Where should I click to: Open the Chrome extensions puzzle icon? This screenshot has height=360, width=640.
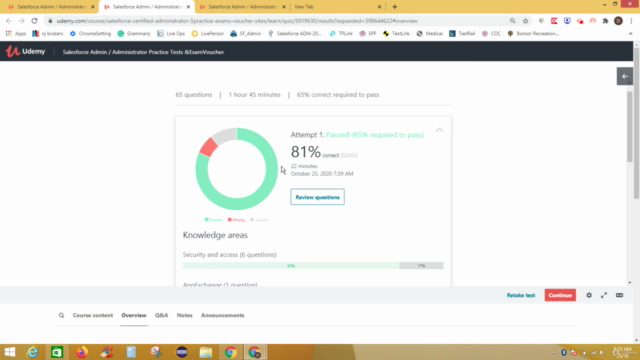605,21
